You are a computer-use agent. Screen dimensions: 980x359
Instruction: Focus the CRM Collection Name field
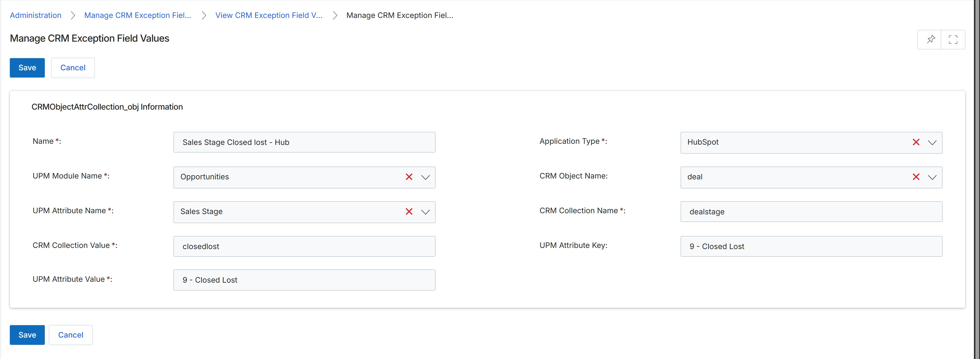point(811,211)
